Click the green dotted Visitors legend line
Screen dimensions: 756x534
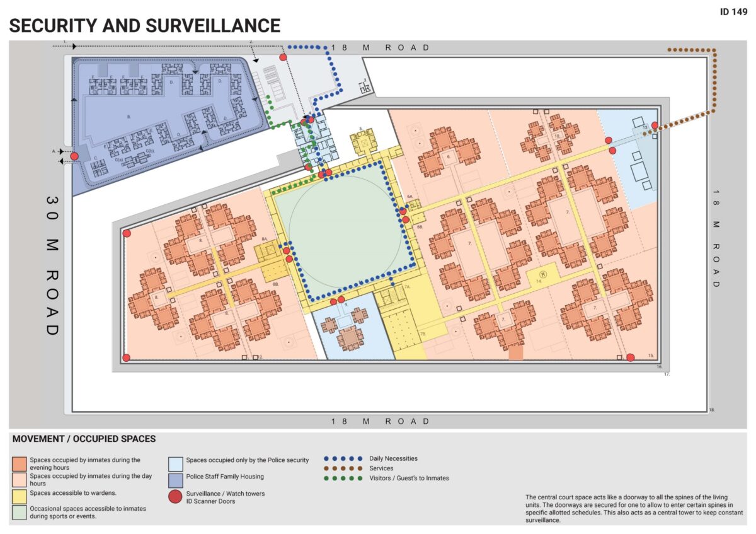[343, 479]
